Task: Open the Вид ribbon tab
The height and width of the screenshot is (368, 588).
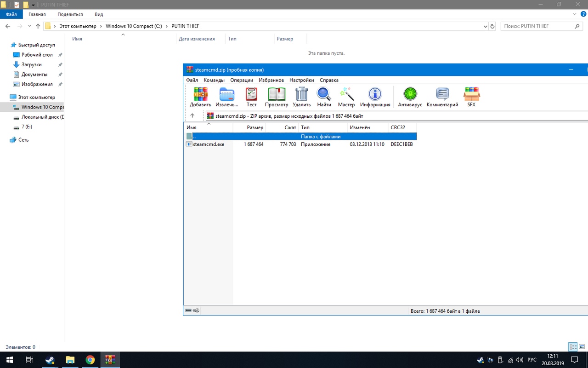Action: coord(99,14)
